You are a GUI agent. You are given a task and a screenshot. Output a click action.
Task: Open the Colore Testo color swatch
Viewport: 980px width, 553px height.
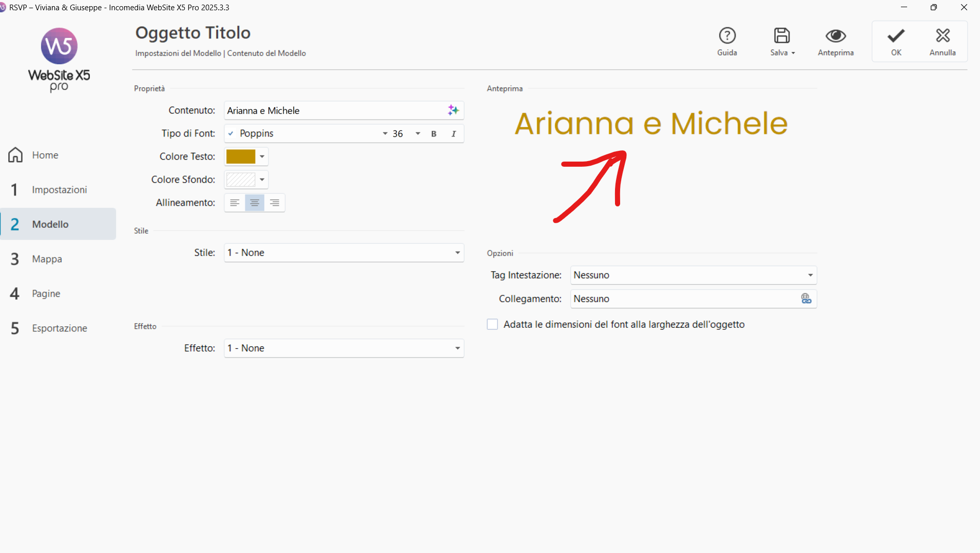pos(241,156)
